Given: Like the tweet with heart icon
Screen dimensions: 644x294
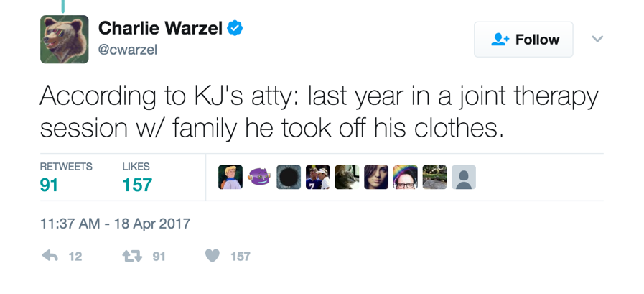Looking at the screenshot, I should [213, 256].
